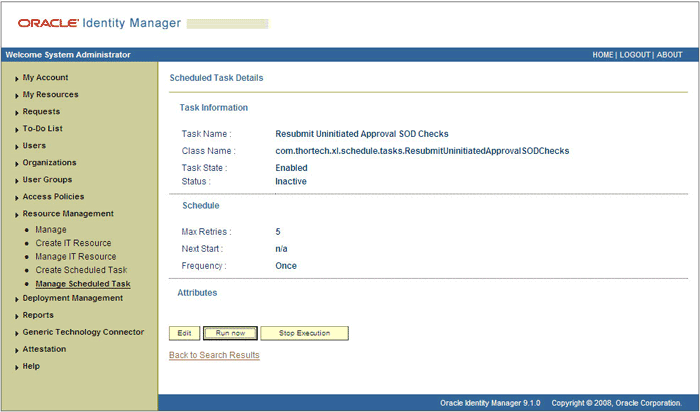Select the Max Retries value 5
Image resolution: width=700 pixels, height=412 pixels.
pos(278,232)
